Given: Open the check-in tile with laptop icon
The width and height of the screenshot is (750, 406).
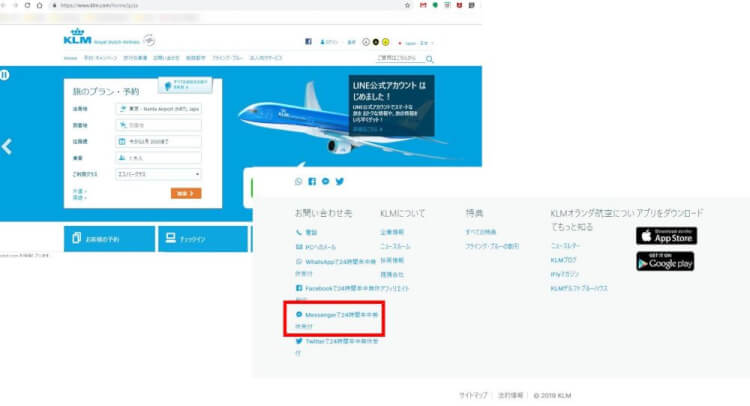Looking at the screenshot, I should (x=203, y=239).
